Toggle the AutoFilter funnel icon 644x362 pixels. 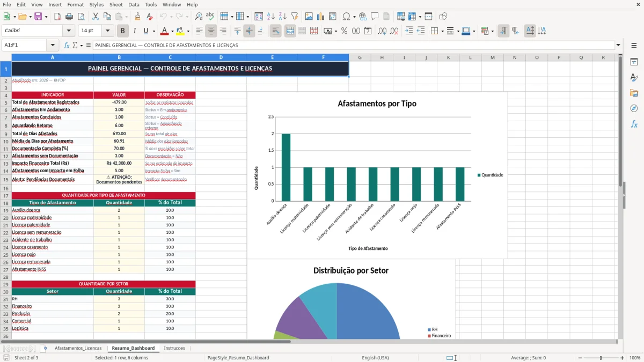click(x=295, y=17)
